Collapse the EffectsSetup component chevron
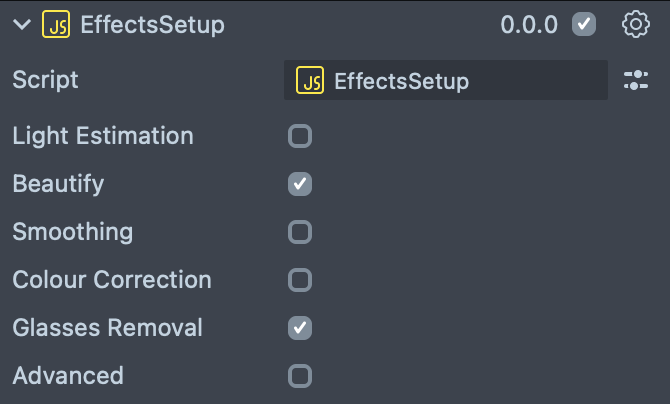The width and height of the screenshot is (670, 404). tap(22, 25)
